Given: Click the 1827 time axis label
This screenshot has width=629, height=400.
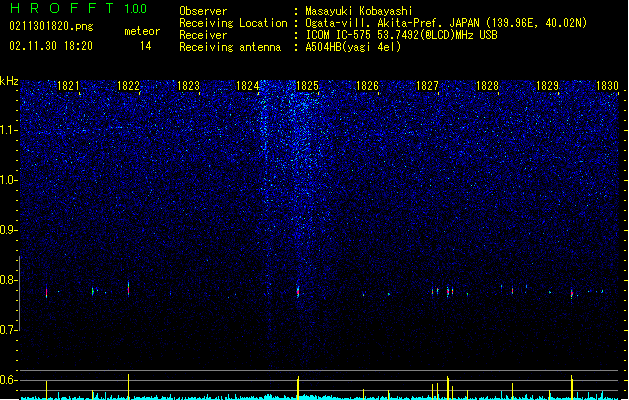Looking at the screenshot, I should point(427,86).
